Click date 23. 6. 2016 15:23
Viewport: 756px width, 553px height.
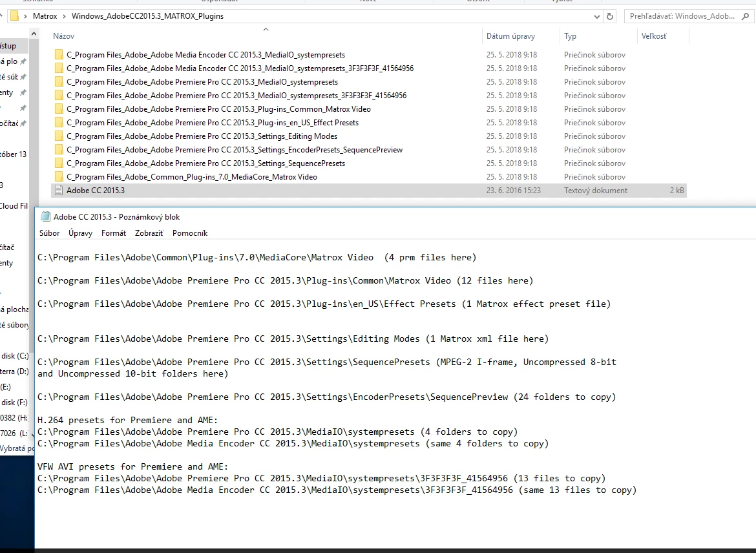[514, 190]
